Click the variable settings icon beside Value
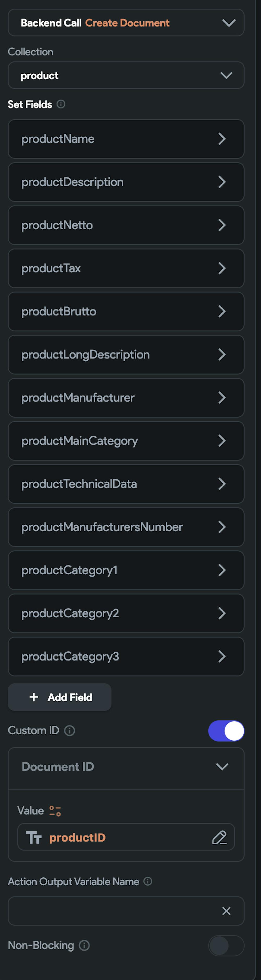 click(x=55, y=811)
